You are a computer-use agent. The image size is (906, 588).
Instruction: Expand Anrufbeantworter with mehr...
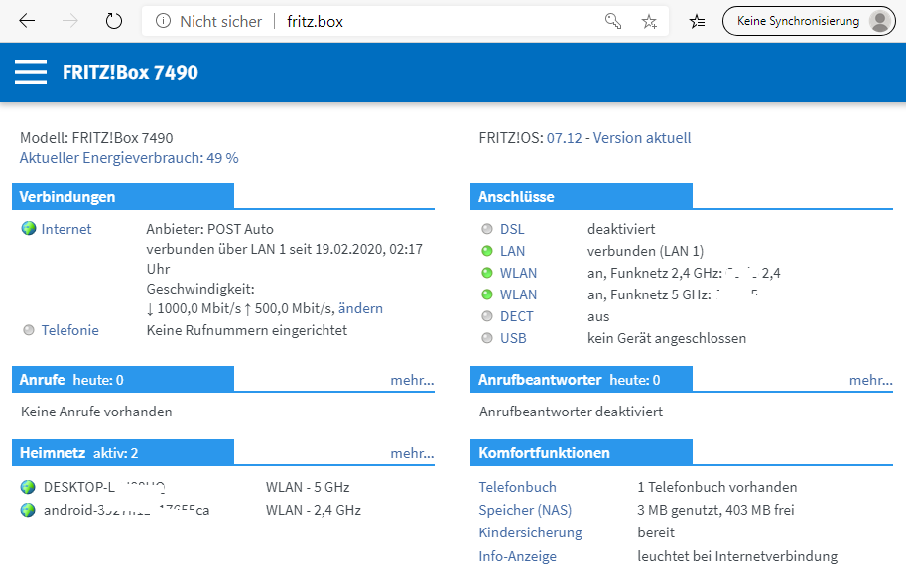[x=870, y=380]
